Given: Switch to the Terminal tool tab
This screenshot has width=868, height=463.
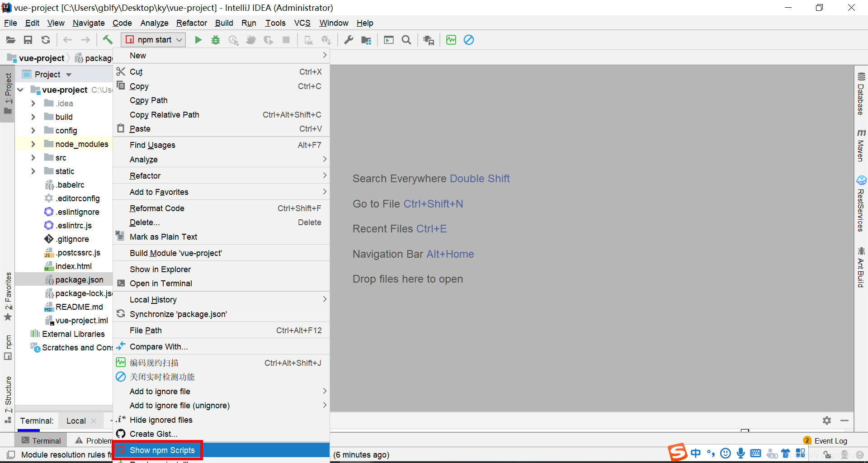Looking at the screenshot, I should [x=42, y=440].
